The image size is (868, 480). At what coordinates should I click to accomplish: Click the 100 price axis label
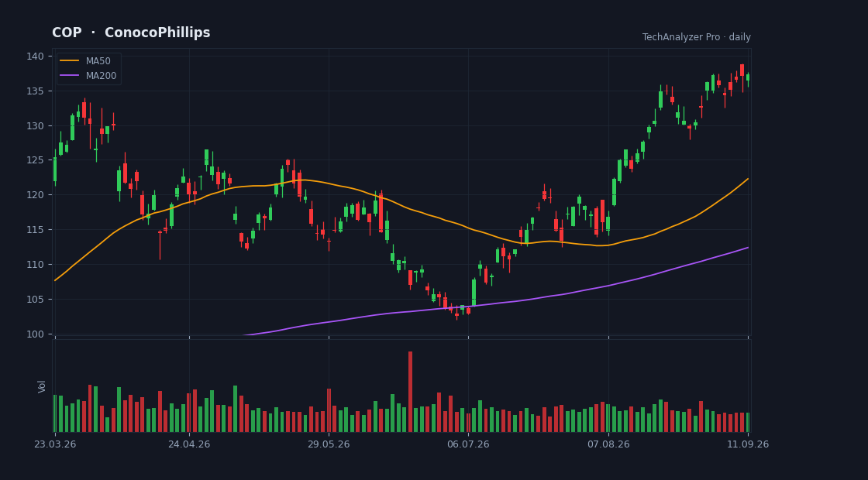click(x=35, y=334)
